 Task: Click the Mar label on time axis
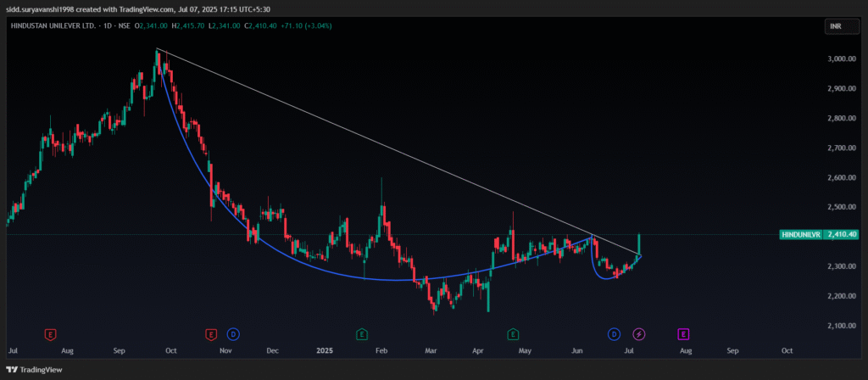click(431, 350)
